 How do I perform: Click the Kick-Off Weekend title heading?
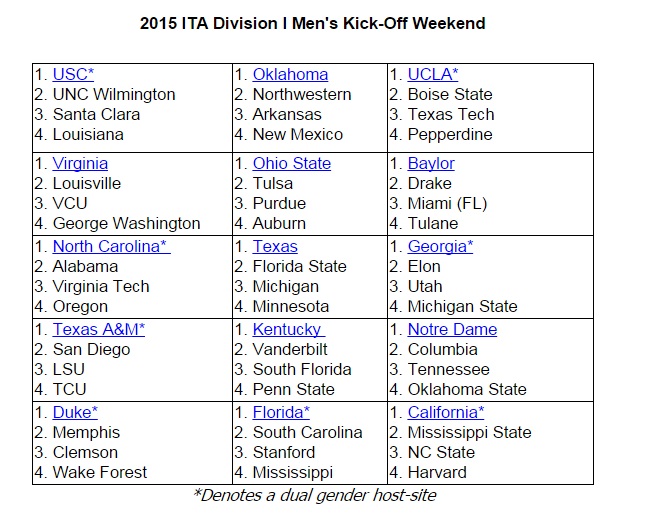coord(313,23)
